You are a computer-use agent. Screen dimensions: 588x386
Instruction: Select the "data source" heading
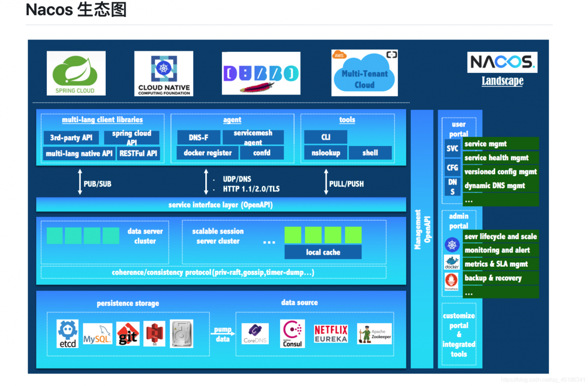[300, 302]
